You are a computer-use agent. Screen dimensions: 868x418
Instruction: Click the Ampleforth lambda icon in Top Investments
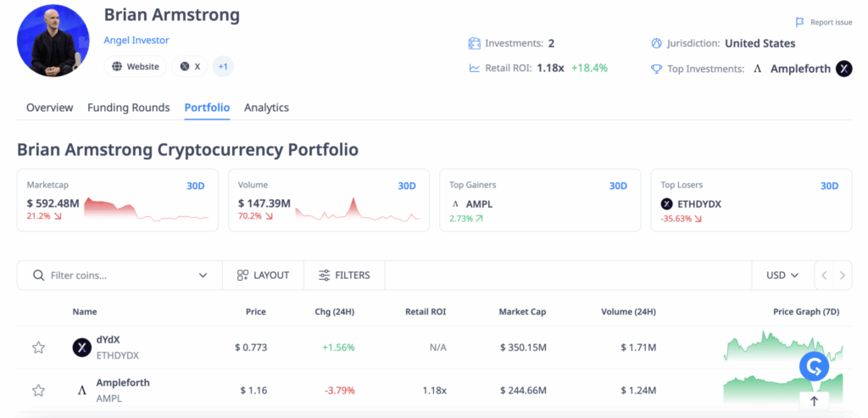(758, 69)
